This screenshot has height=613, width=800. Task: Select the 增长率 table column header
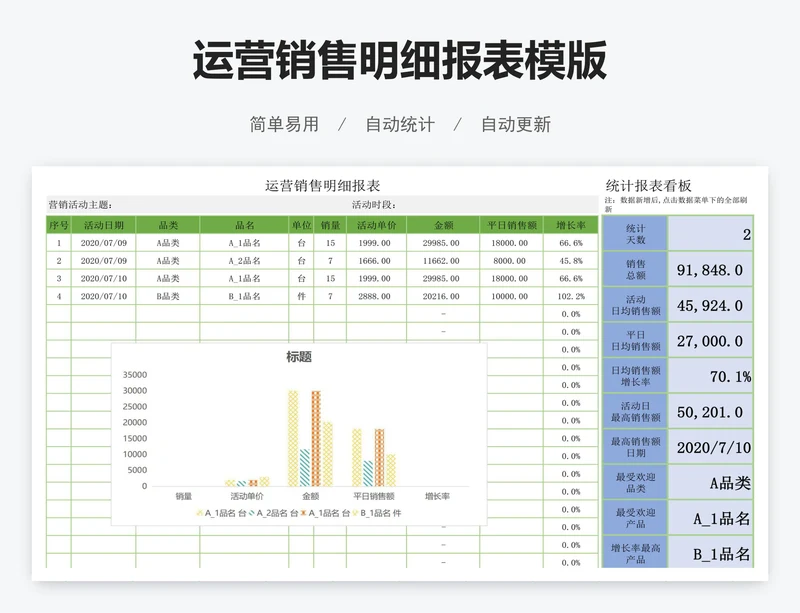pyautogui.click(x=570, y=225)
